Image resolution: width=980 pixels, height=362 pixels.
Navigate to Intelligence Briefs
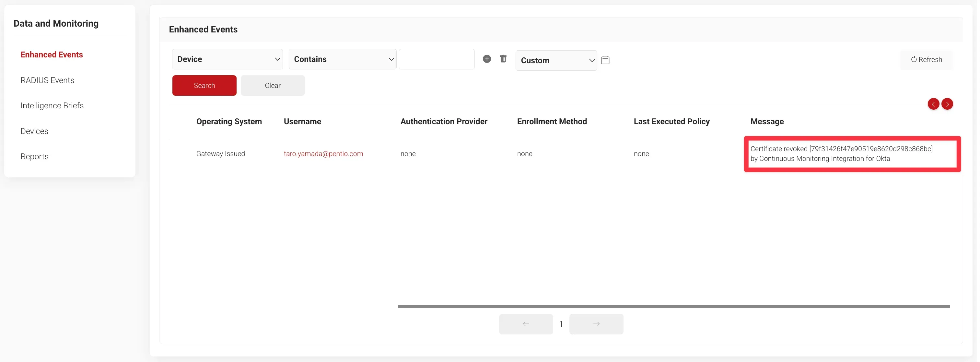coord(52,106)
